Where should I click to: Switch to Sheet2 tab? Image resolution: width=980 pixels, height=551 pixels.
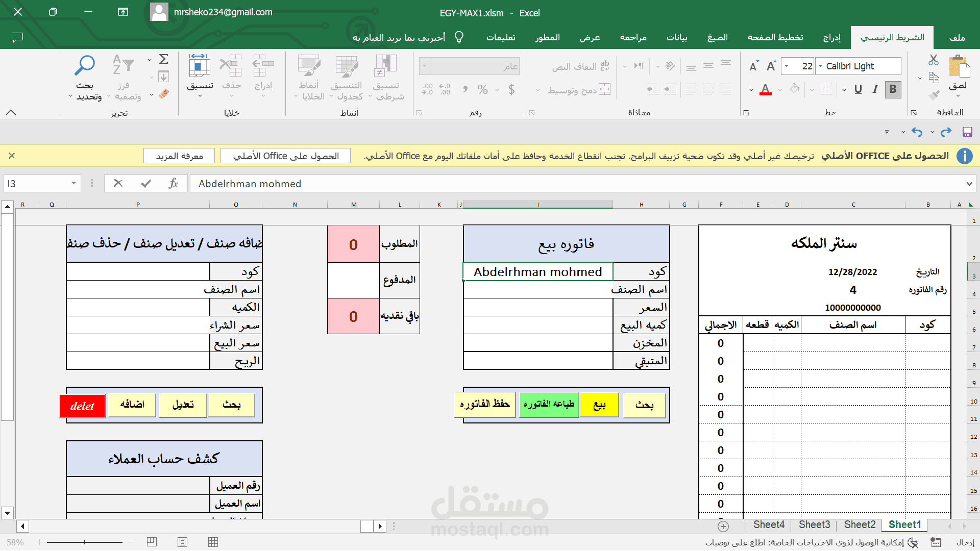tap(860, 525)
